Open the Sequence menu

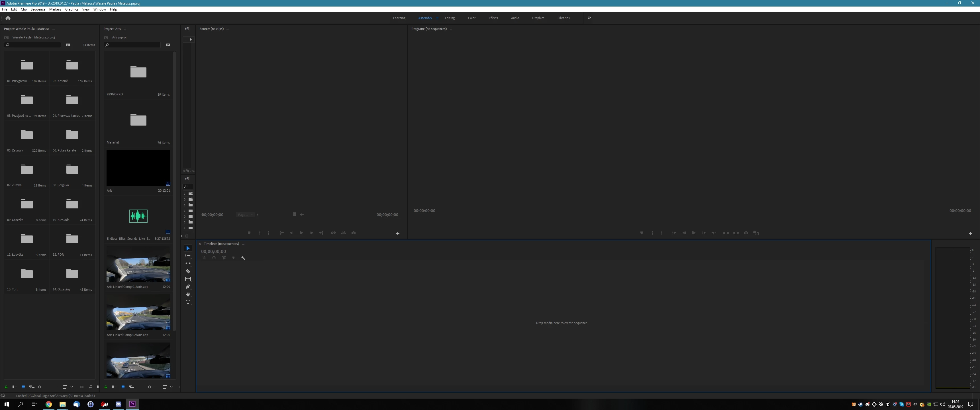coord(38,9)
